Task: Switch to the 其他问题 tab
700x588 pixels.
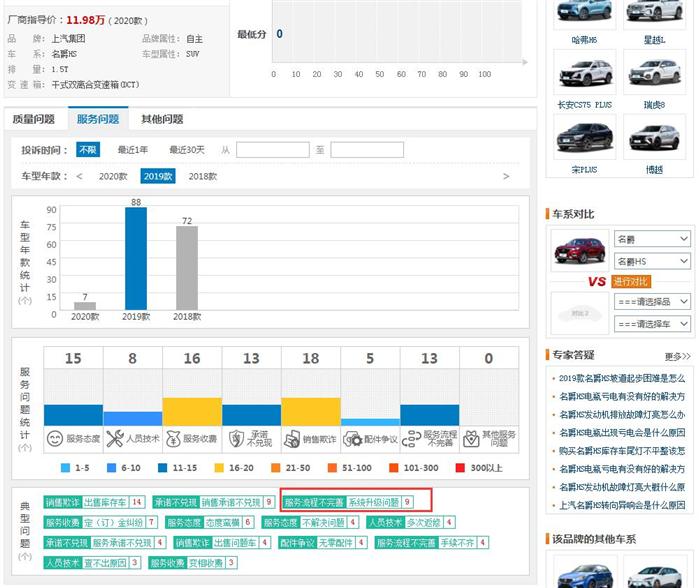Action: click(162, 119)
